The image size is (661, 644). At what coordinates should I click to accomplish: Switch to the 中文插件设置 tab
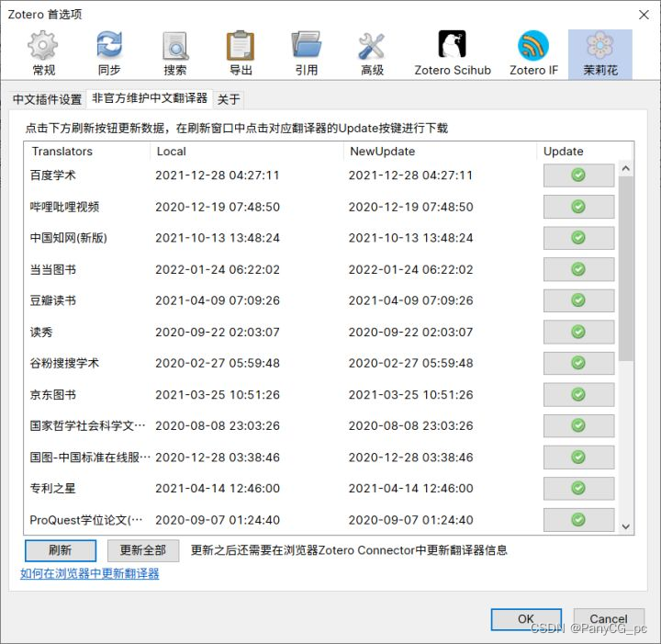pos(47,99)
